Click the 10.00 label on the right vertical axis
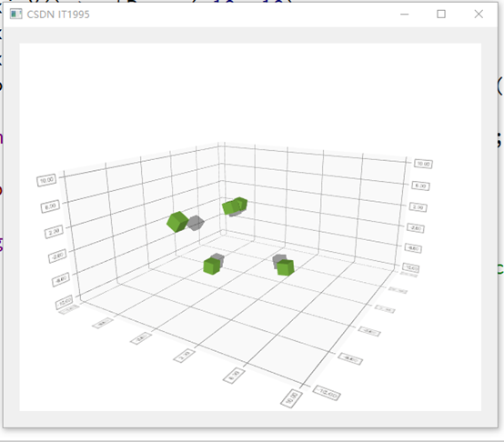 pyautogui.click(x=423, y=164)
